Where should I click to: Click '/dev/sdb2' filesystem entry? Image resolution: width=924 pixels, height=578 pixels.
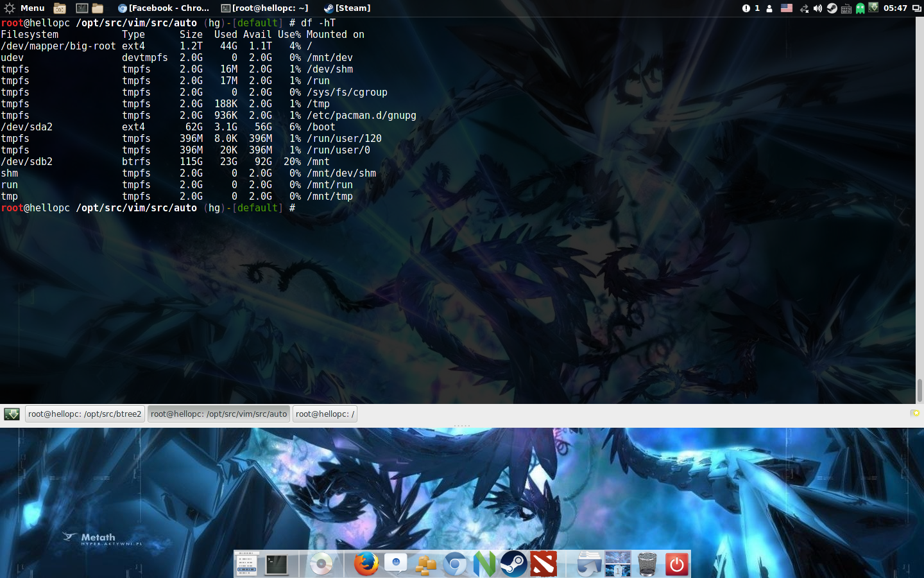[x=27, y=162]
